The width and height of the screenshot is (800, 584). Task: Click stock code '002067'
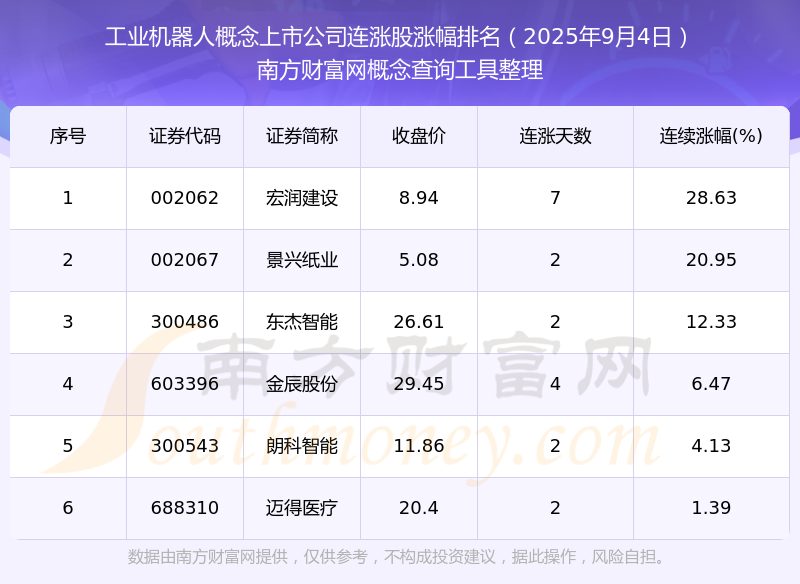(185, 260)
